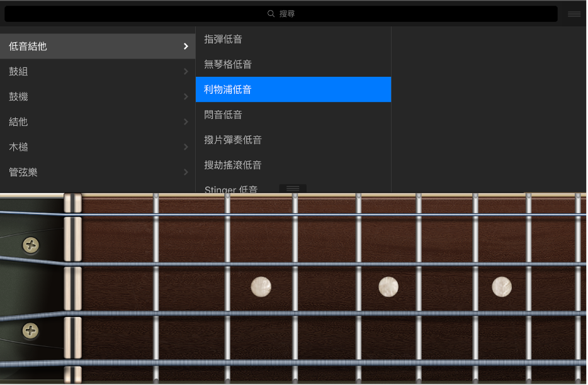Tap the middle pearl fret marker dot
Viewport: 588px width, 385px height.
click(388, 286)
